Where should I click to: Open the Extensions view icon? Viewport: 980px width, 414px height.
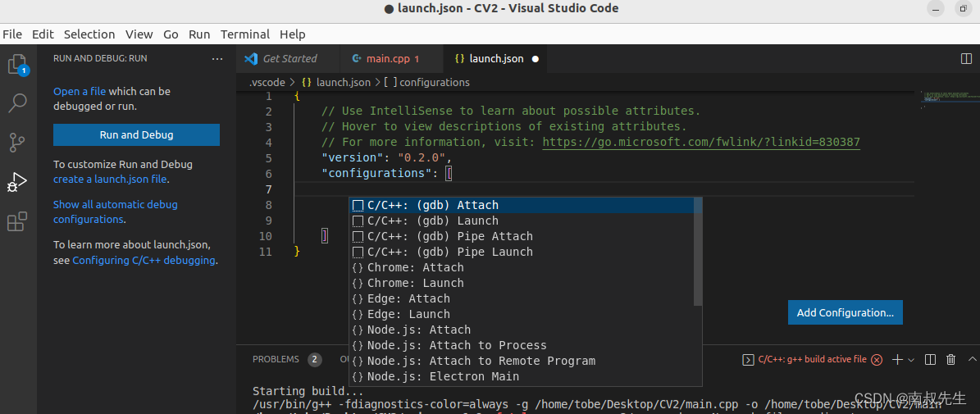(x=17, y=221)
